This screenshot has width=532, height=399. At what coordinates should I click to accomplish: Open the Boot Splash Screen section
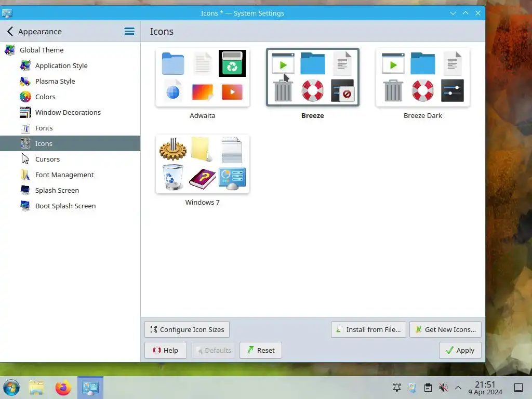point(70,206)
